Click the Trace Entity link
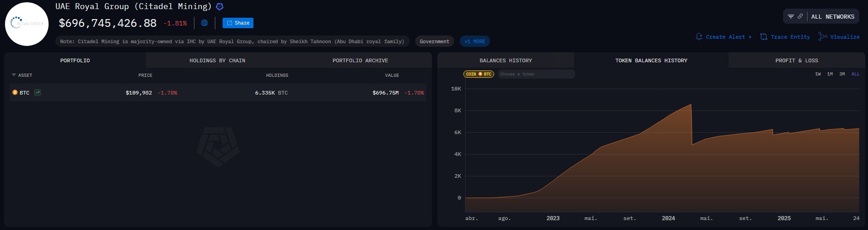Image resolution: width=868 pixels, height=230 pixels. (x=785, y=37)
